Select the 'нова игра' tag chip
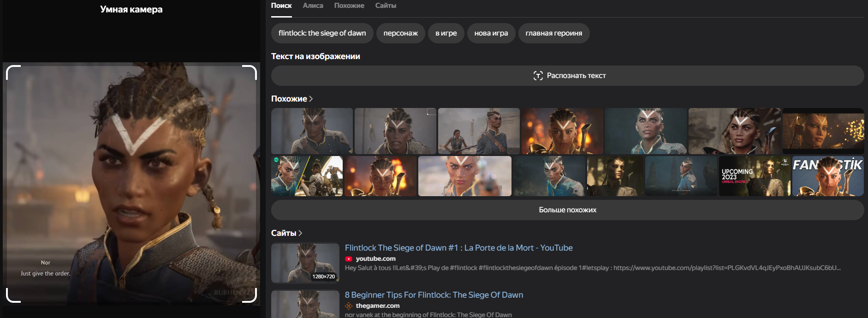 [x=491, y=33]
